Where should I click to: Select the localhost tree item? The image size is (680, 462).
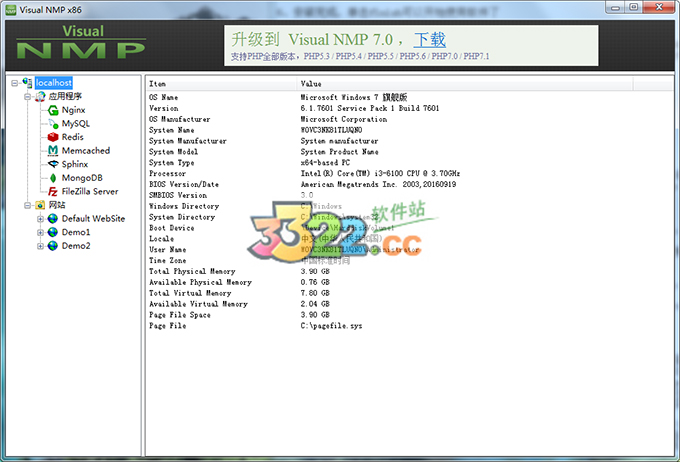pyautogui.click(x=54, y=82)
